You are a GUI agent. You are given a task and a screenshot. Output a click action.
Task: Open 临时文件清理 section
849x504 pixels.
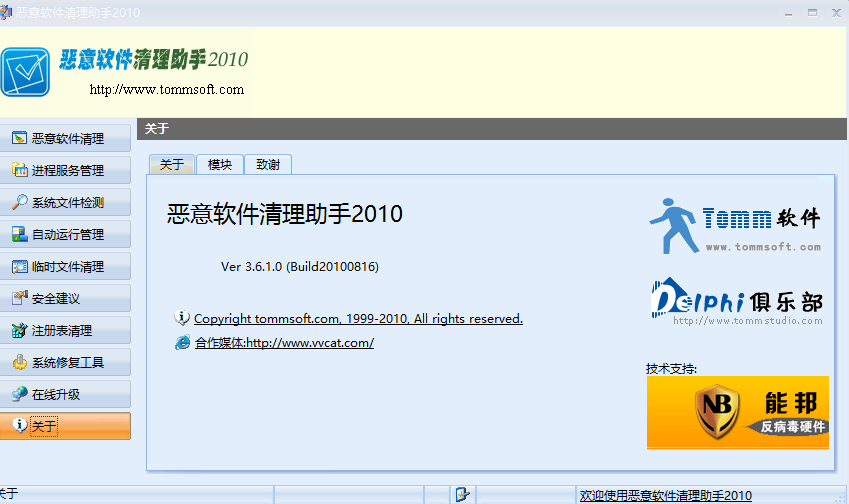tap(65, 266)
